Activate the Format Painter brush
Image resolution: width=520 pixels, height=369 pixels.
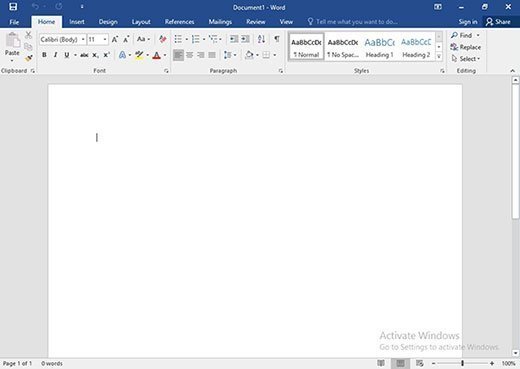pyautogui.click(x=29, y=58)
